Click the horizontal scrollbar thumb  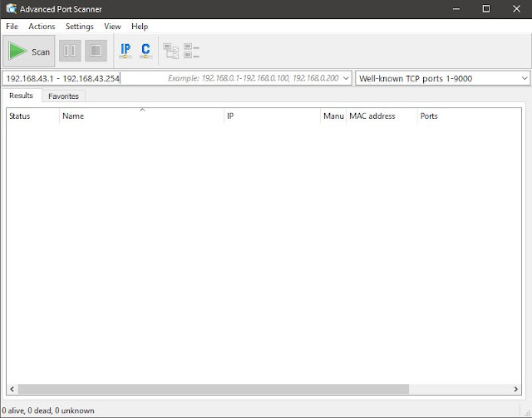[214, 389]
